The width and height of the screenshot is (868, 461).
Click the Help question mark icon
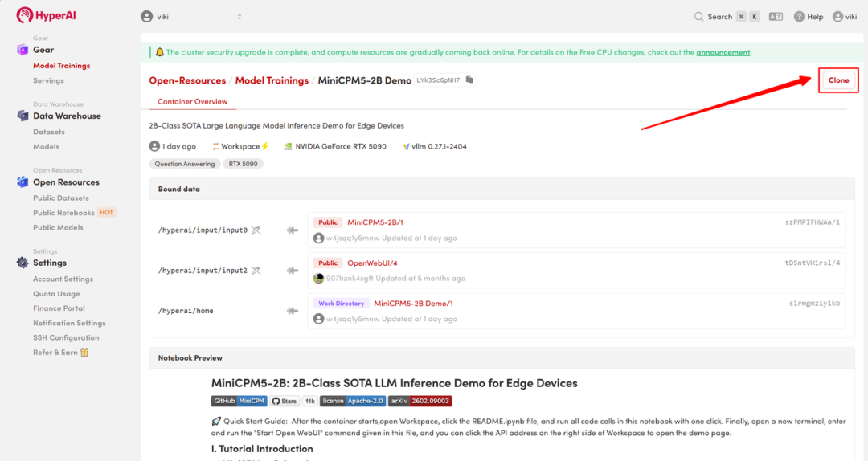(799, 17)
